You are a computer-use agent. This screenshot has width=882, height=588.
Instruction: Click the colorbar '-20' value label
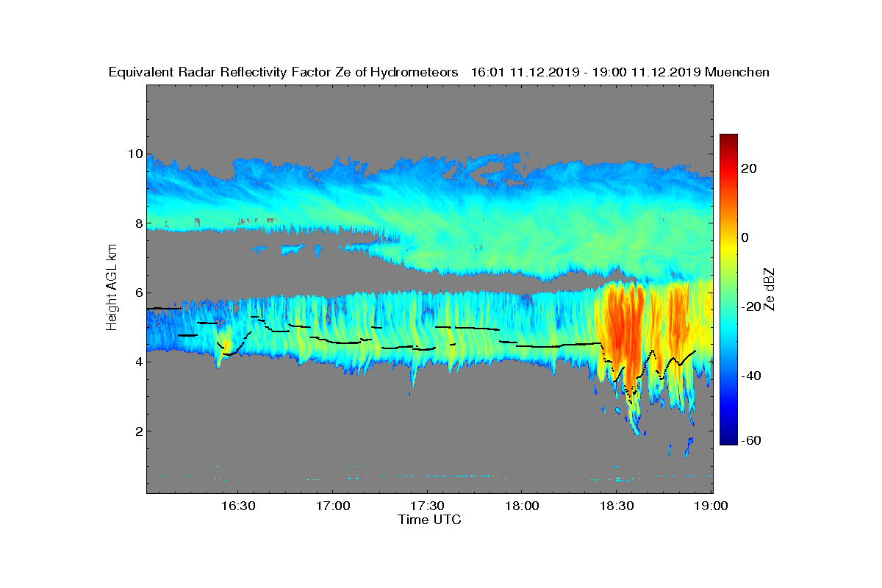751,307
